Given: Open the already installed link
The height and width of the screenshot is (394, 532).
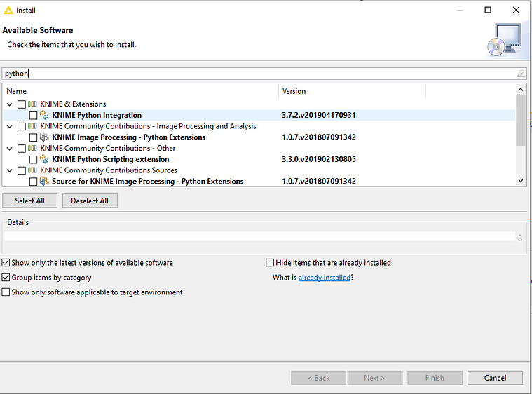Looking at the screenshot, I should point(324,278).
